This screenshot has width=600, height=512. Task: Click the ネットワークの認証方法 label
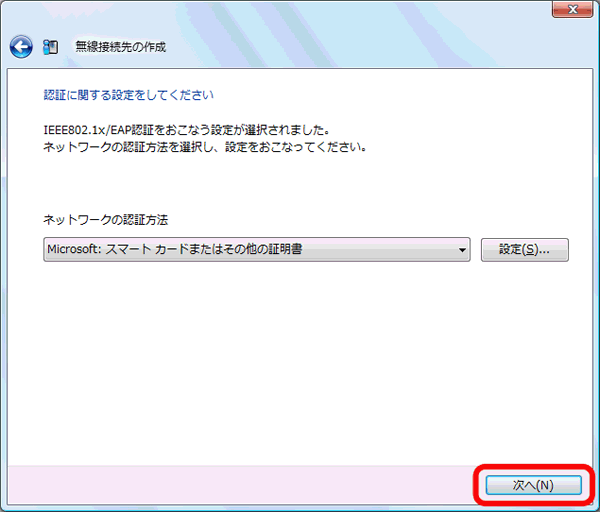pyautogui.click(x=106, y=220)
